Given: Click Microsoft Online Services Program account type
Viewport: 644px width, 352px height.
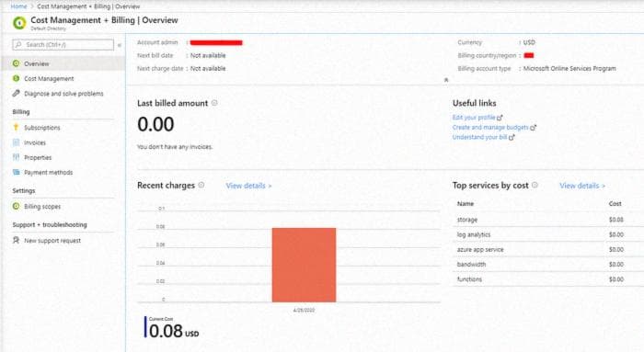Looking at the screenshot, I should (569, 69).
